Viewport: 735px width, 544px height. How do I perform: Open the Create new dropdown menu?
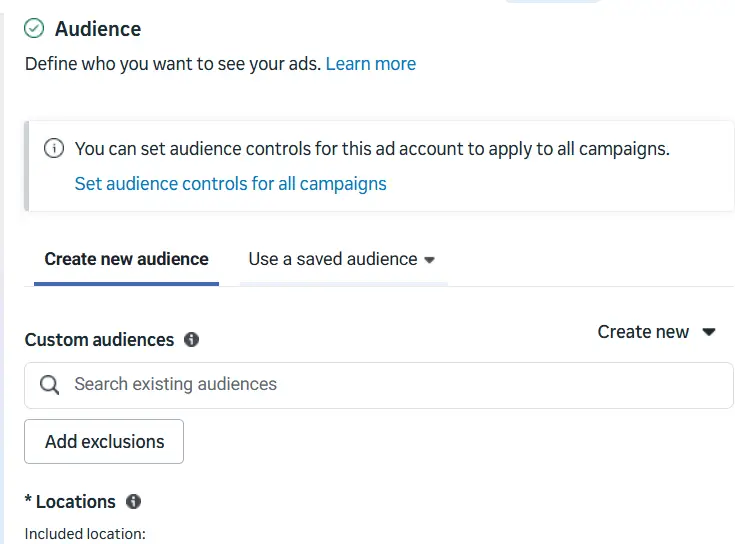pos(643,332)
